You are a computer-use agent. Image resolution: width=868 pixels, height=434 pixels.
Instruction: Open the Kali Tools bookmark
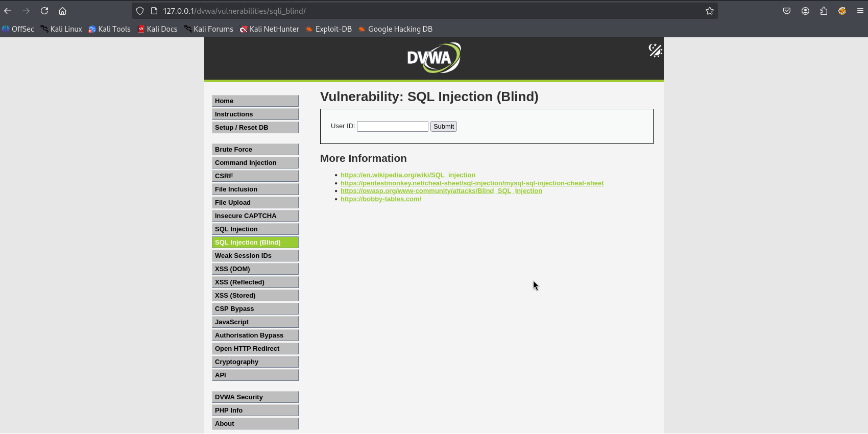(x=109, y=29)
